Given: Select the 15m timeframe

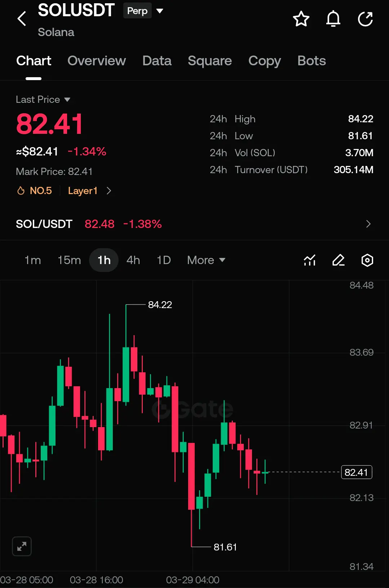Looking at the screenshot, I should click(69, 260).
